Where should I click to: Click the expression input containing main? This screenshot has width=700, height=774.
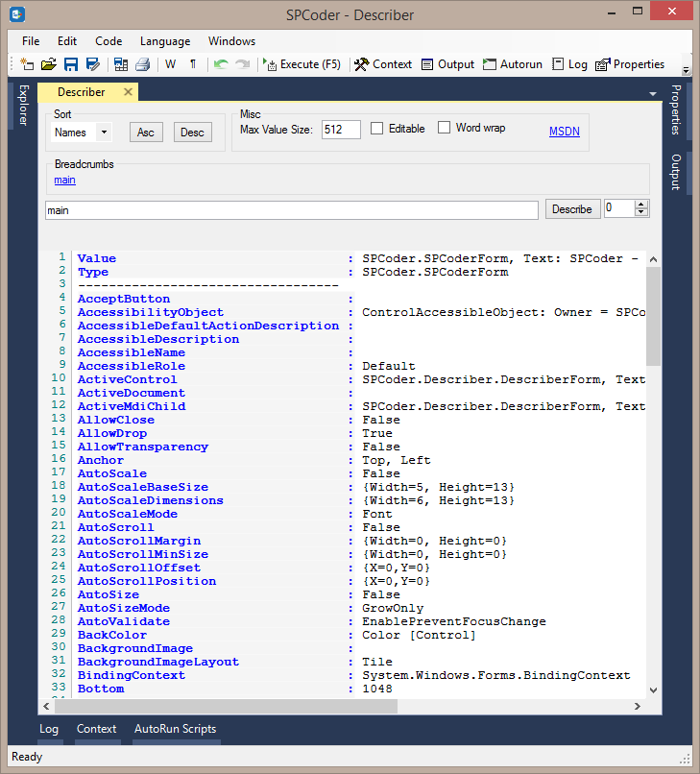[292, 210]
